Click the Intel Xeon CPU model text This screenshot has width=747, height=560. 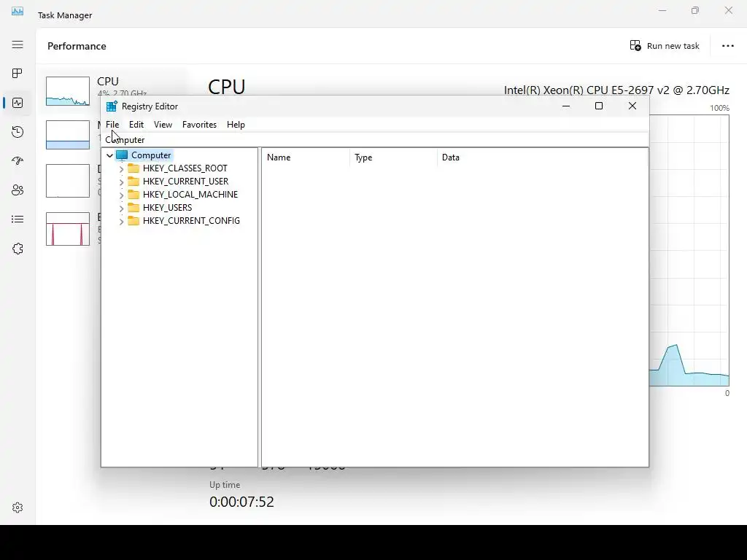coord(616,90)
